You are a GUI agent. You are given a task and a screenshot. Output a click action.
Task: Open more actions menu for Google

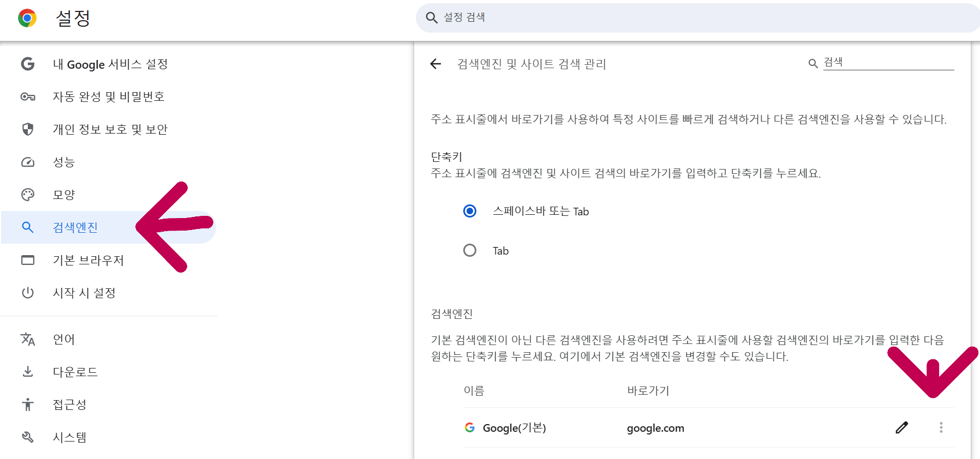[x=941, y=427]
